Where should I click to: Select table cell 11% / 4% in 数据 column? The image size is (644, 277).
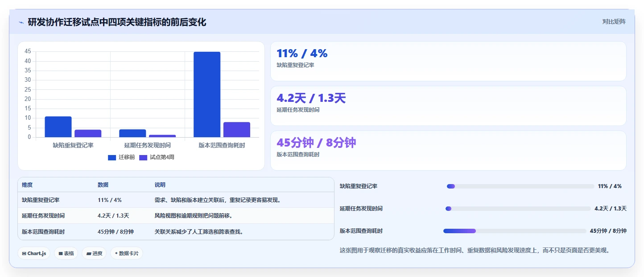(x=110, y=200)
